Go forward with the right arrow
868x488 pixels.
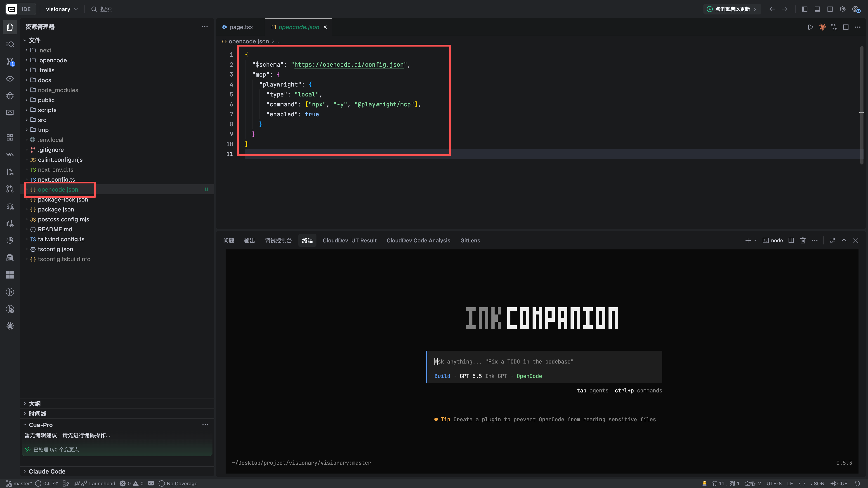(785, 9)
